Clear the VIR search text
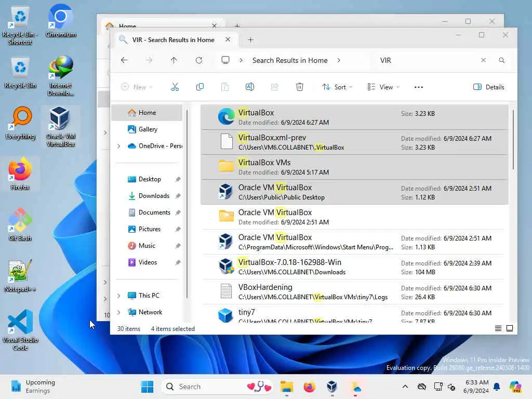 pos(483,60)
